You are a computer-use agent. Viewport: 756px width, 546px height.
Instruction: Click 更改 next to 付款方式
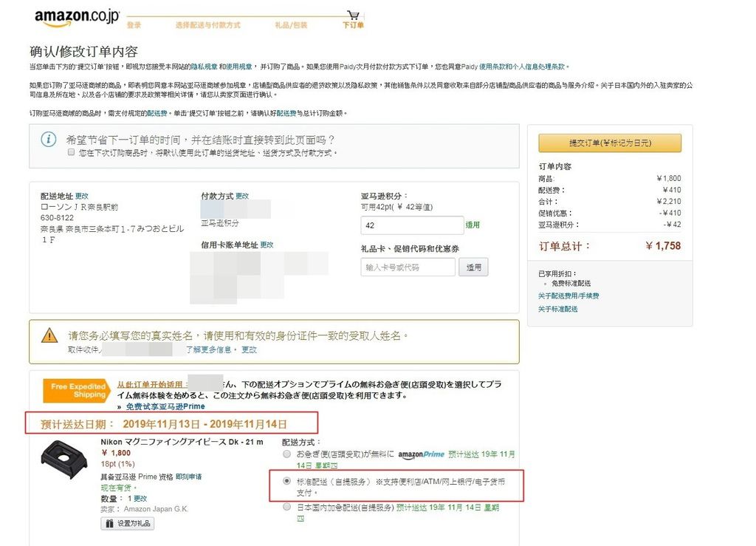click(242, 196)
